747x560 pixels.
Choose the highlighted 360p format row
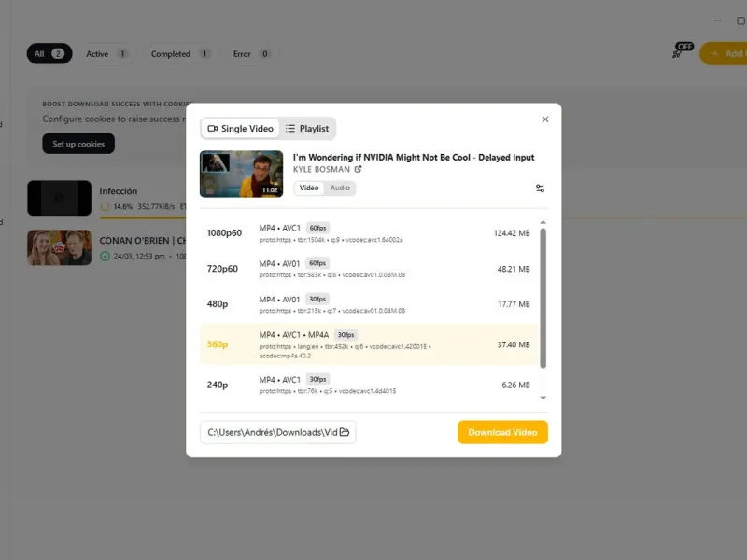pyautogui.click(x=369, y=344)
